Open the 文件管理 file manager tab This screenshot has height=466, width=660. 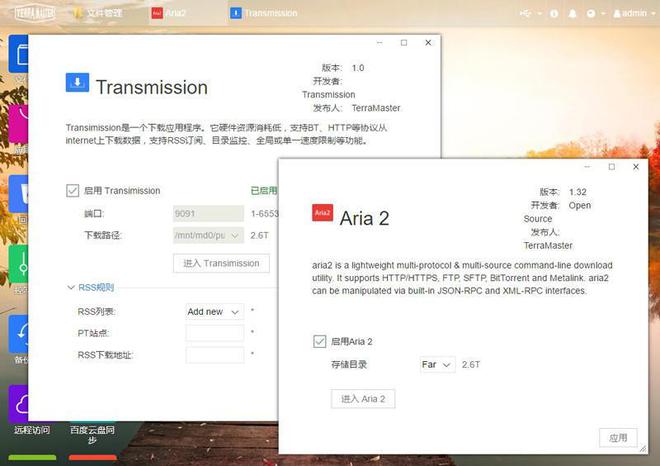point(98,13)
